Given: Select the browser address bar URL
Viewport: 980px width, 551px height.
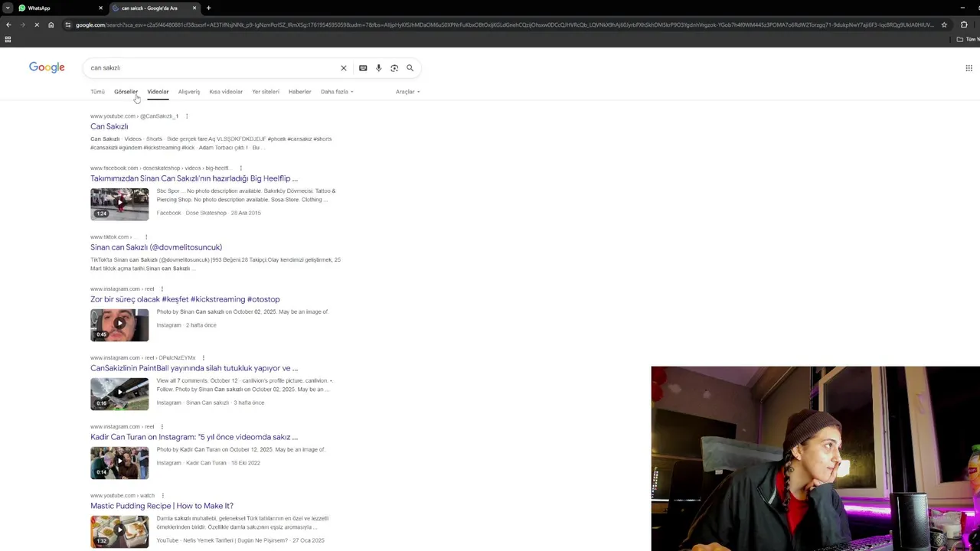Looking at the screenshot, I should tap(505, 24).
